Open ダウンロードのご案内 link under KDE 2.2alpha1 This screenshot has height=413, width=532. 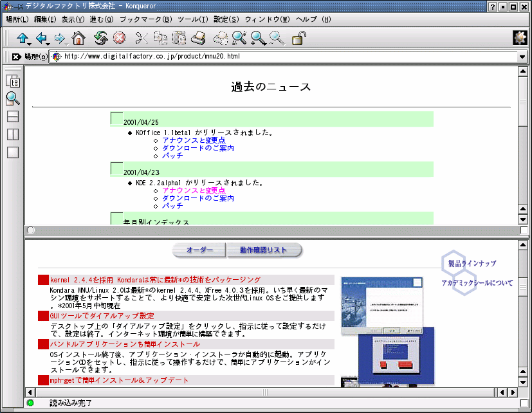click(198, 198)
